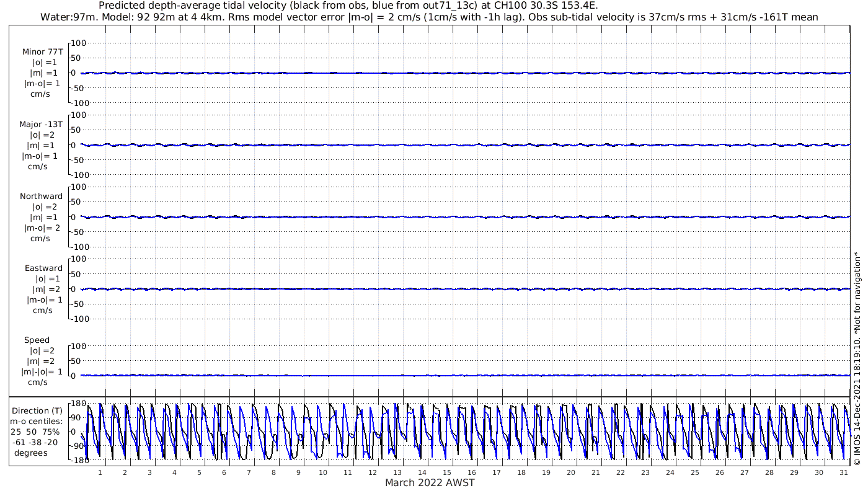
Task: Click the IMOS copyright text on right edge
Action: pyautogui.click(x=857, y=358)
